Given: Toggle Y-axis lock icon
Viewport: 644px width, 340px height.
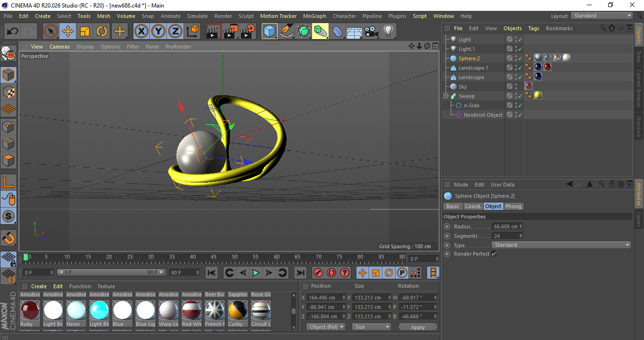Looking at the screenshot, I should click(158, 32).
